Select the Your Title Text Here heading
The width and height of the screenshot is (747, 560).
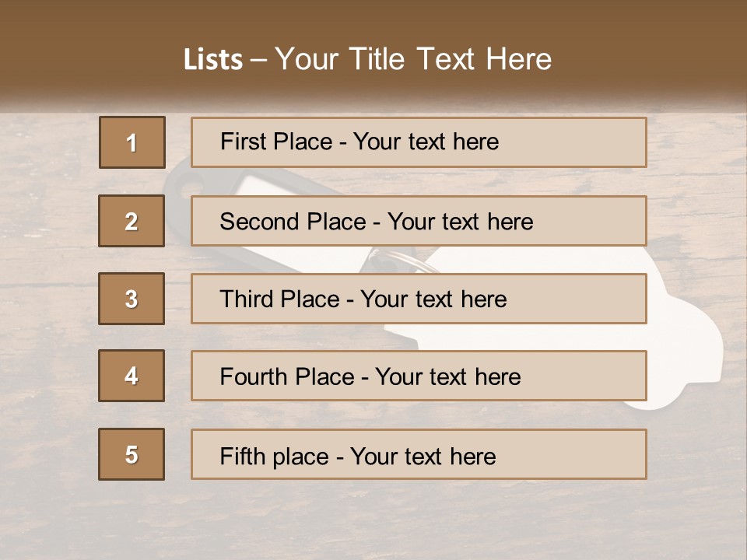pyautogui.click(x=413, y=59)
